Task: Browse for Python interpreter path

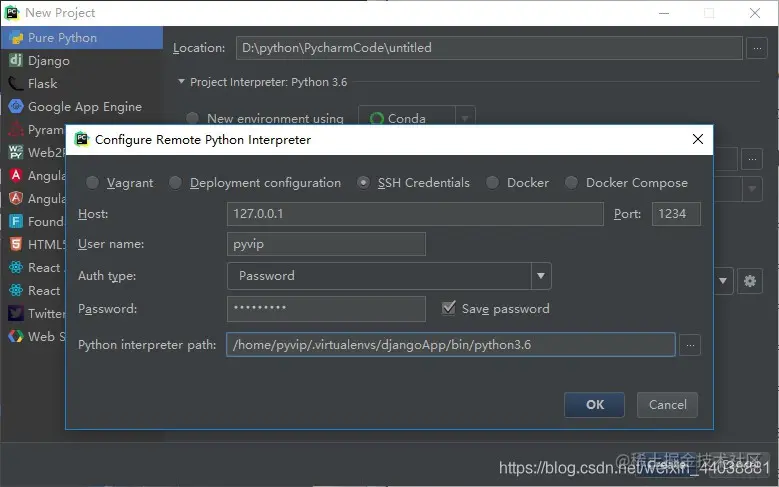Action: (690, 345)
